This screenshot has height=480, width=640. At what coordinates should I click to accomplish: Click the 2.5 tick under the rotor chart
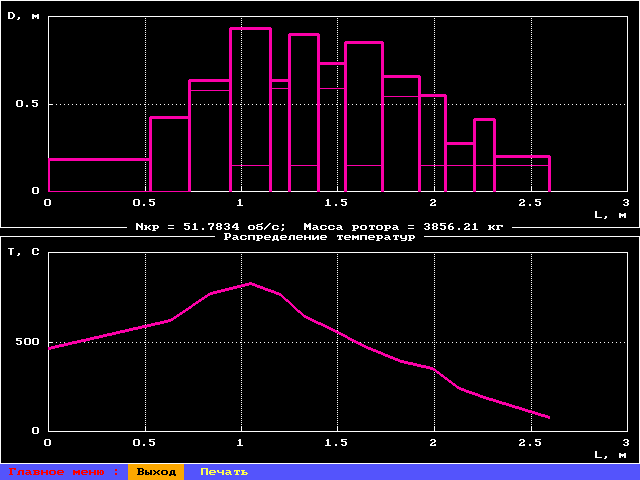click(530, 203)
